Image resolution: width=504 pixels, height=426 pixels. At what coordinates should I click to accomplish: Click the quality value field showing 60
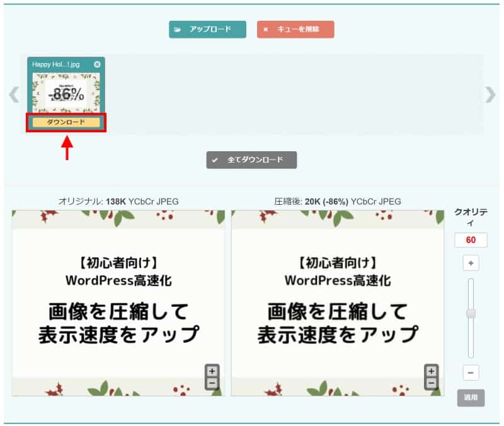pyautogui.click(x=471, y=240)
